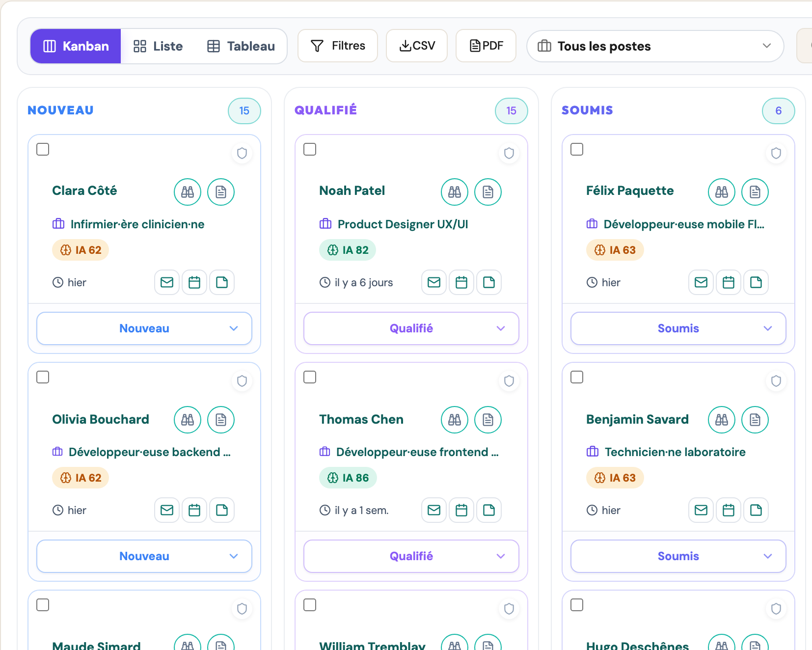This screenshot has height=650, width=812.
Task: Click binoculars icon on Félix Paquette card
Action: point(722,192)
